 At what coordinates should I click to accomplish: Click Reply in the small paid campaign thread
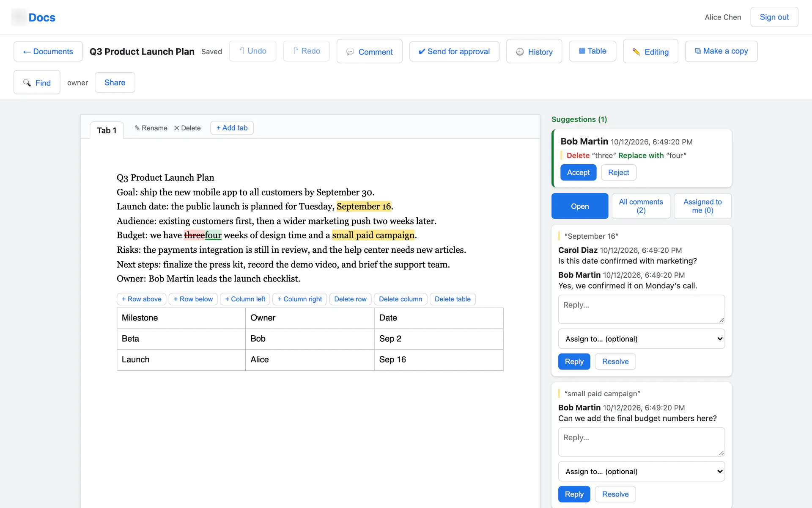[574, 494]
